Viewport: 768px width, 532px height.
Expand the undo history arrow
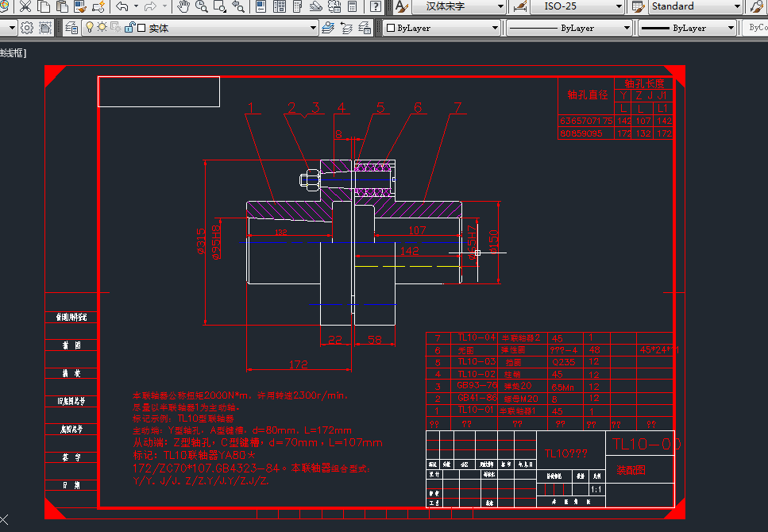[136, 6]
